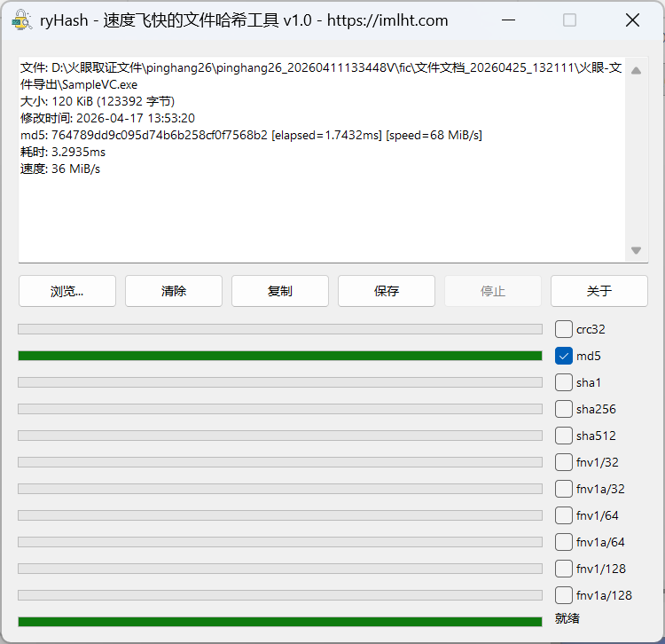
Task: Check the fnv1/128 checkbox
Action: 564,569
